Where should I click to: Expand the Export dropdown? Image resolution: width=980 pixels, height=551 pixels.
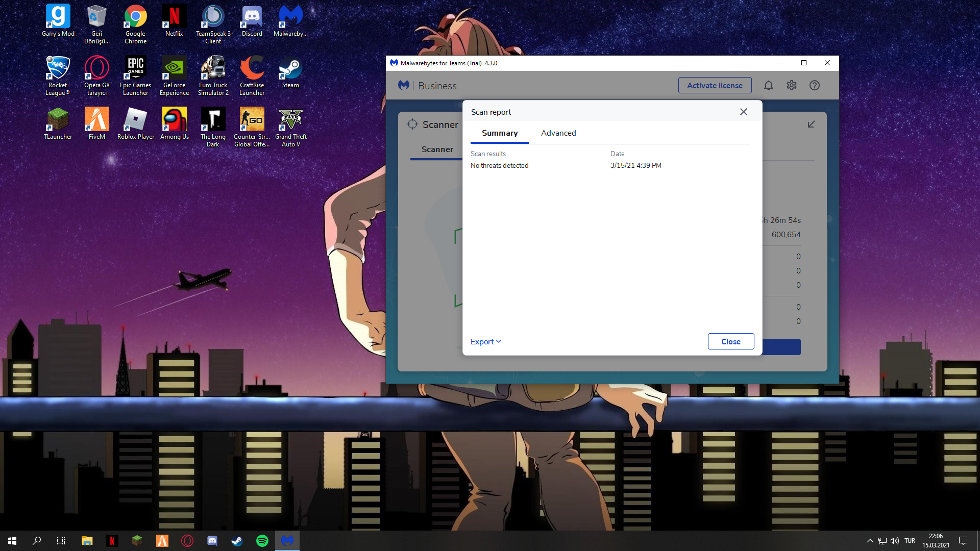[485, 341]
